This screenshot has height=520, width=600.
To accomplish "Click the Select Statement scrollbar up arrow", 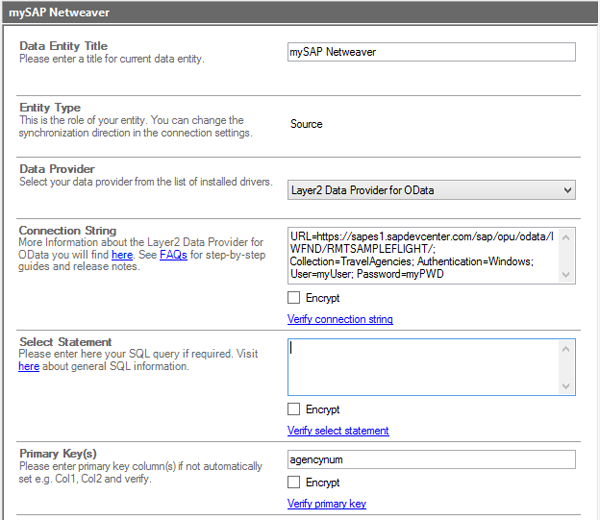I will [567, 348].
